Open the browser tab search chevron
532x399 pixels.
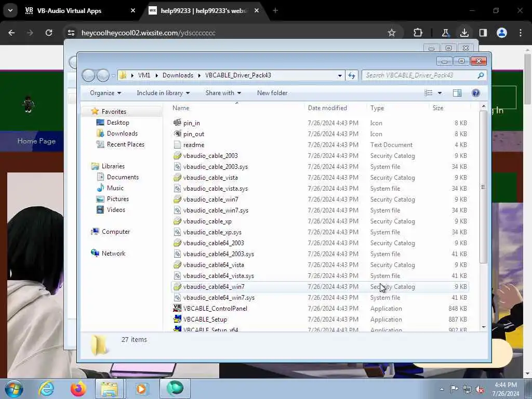click(x=10, y=10)
